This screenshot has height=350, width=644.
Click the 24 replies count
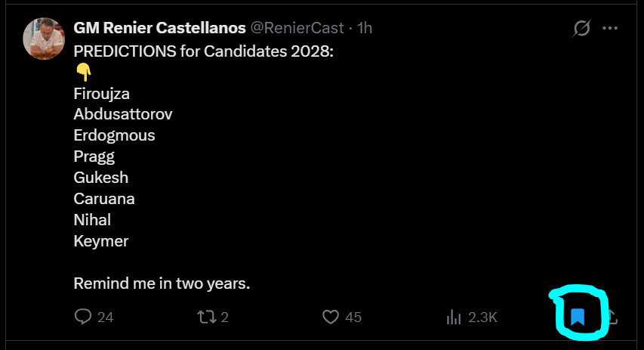click(x=106, y=317)
